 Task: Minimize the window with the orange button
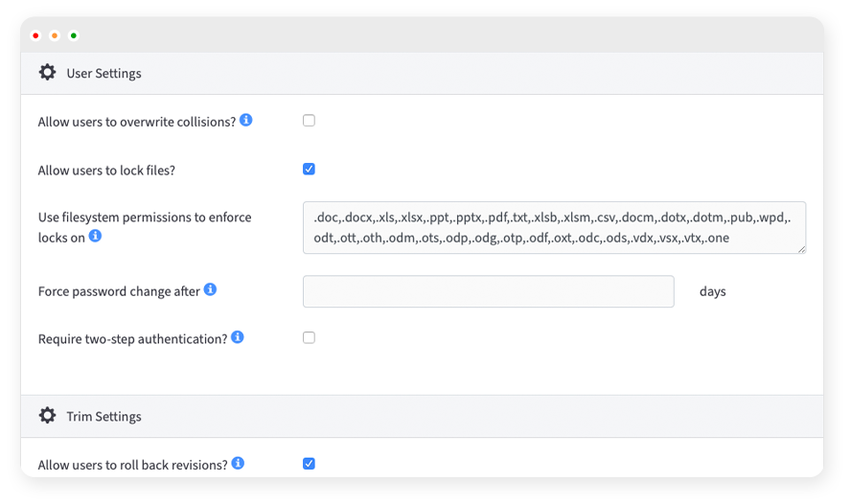55,35
